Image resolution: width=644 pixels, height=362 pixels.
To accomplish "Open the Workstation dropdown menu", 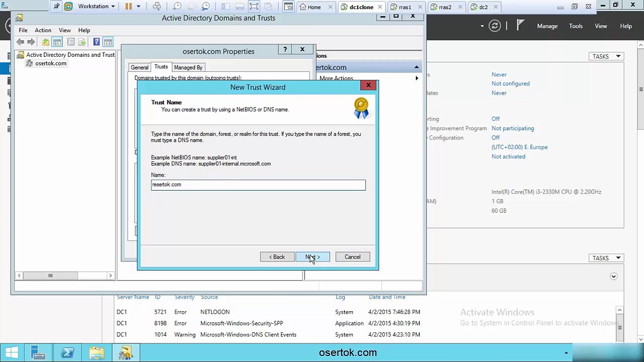I will [96, 7].
